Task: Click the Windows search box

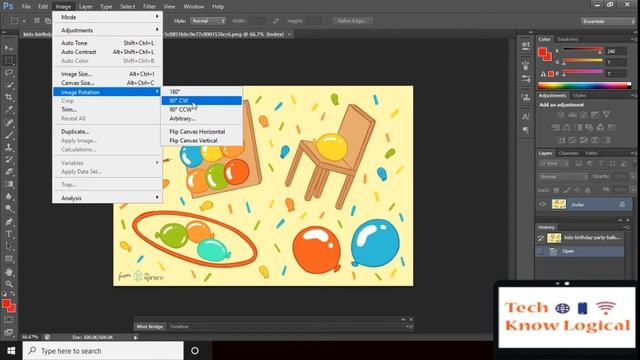Action: 103,351
